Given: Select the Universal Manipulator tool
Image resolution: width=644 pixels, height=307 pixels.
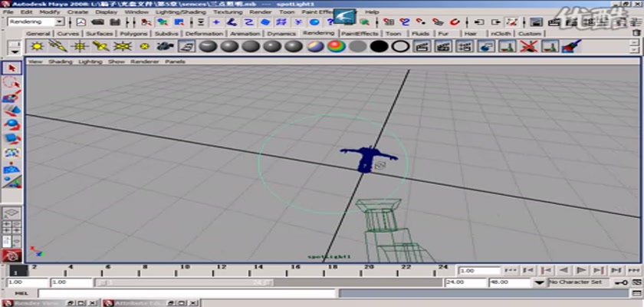Looking at the screenshot, I should (12, 153).
